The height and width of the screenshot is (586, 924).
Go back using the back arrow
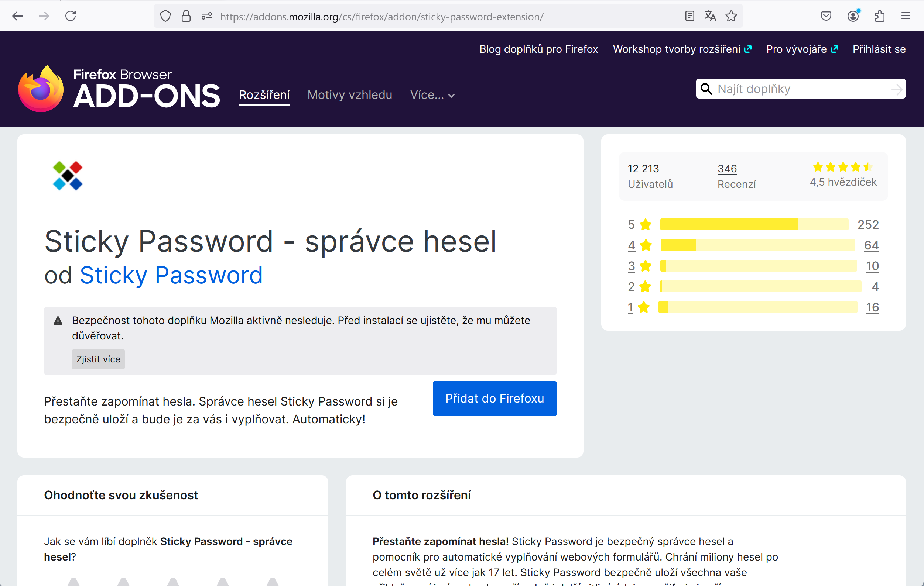click(x=18, y=16)
